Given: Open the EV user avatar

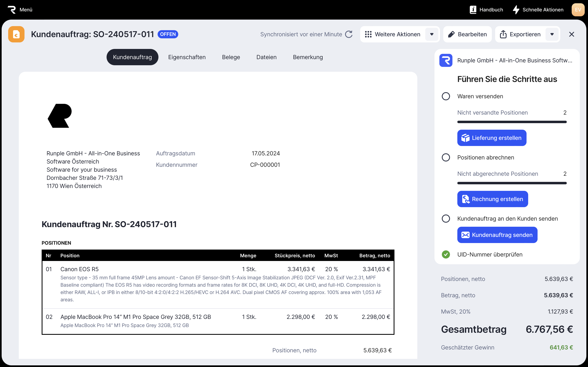Looking at the screenshot, I should coord(578,10).
